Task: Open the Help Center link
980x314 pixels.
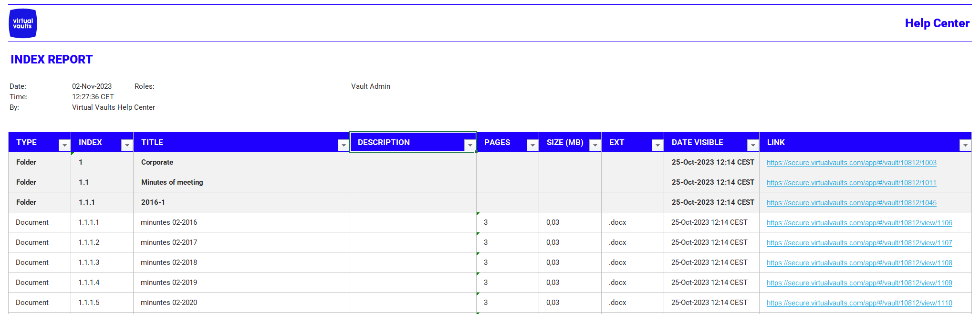Action: click(x=937, y=23)
